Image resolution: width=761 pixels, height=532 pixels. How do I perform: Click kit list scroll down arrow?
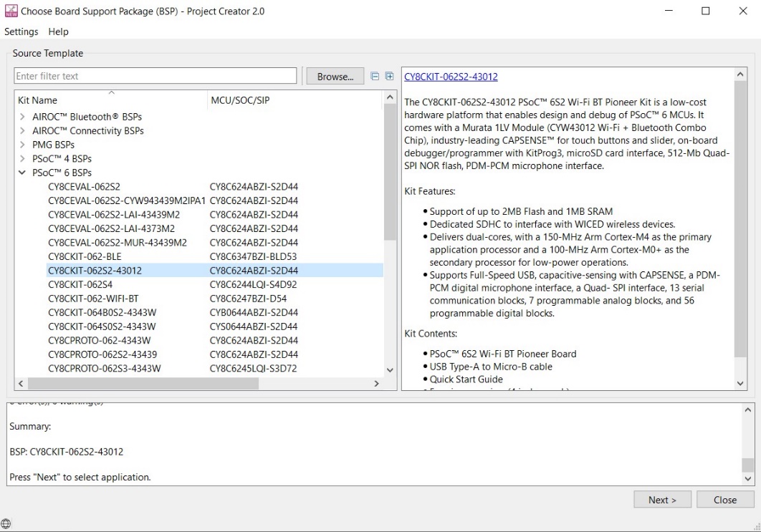tap(390, 370)
